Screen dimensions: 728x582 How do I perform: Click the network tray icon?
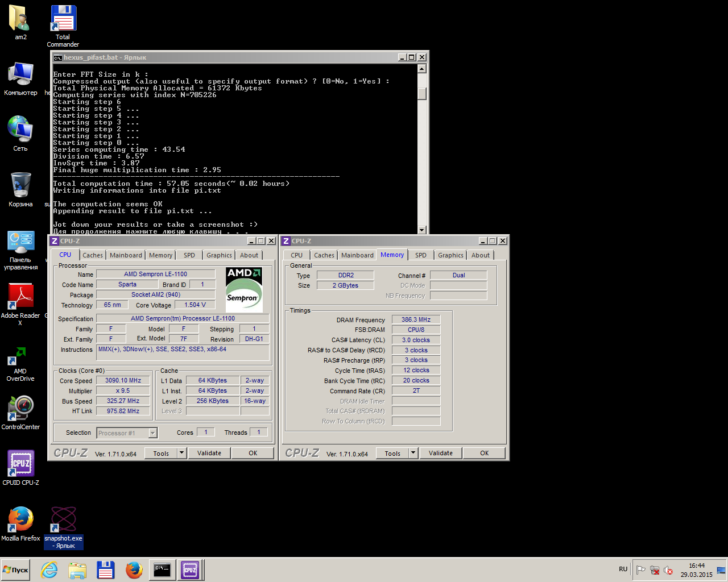click(x=655, y=570)
